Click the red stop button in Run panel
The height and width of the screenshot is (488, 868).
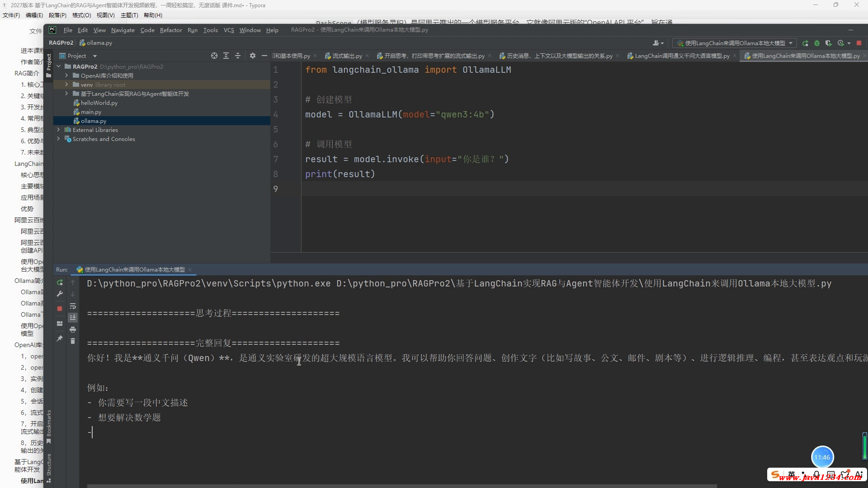click(x=60, y=309)
